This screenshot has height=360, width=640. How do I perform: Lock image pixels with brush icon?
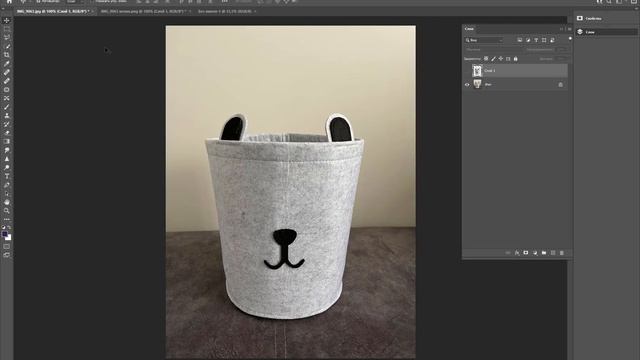tap(493, 59)
